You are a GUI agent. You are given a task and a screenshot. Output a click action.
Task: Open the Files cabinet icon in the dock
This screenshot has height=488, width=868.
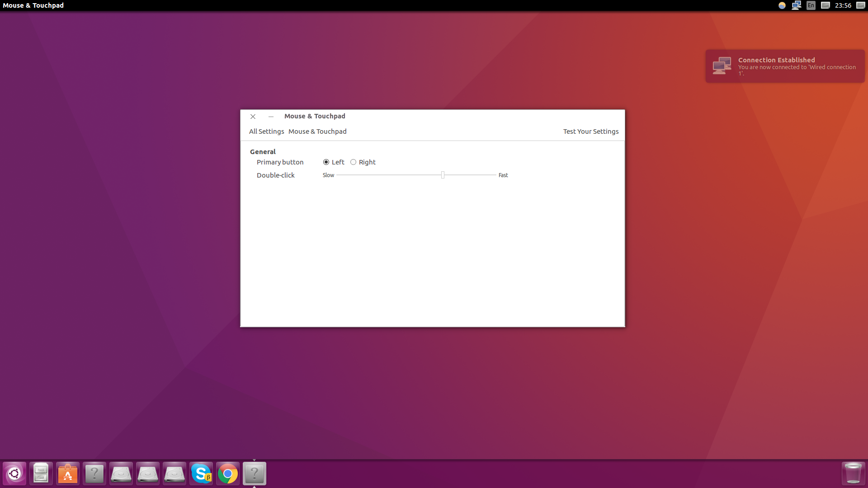click(41, 474)
